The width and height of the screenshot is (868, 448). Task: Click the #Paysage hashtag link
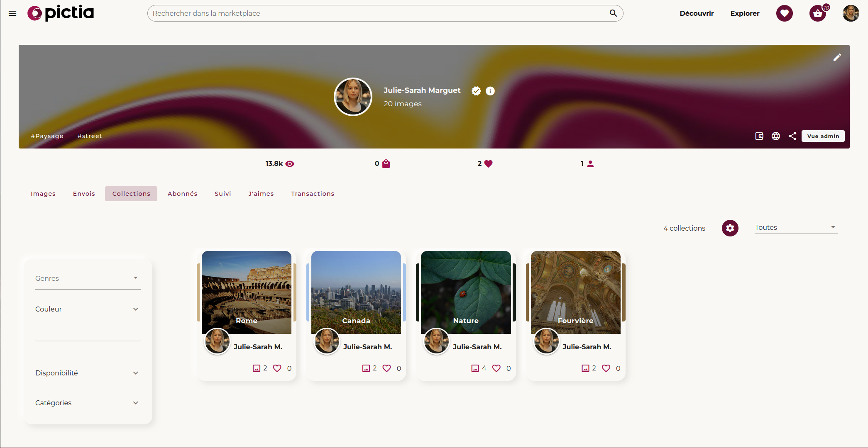tap(47, 136)
